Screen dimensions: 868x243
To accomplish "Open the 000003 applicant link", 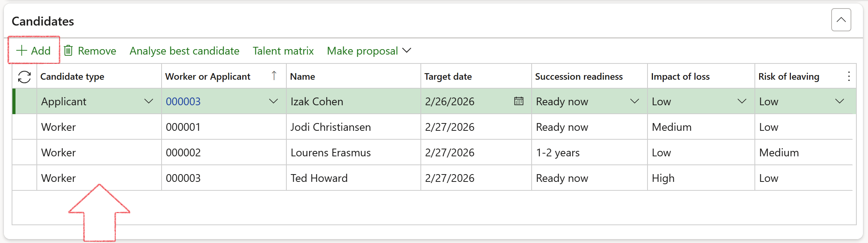I will pos(183,101).
